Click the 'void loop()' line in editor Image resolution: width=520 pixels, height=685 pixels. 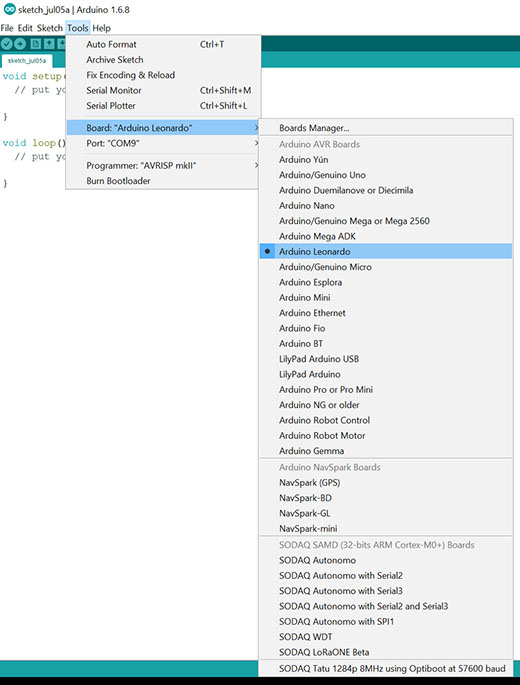[x=34, y=143]
